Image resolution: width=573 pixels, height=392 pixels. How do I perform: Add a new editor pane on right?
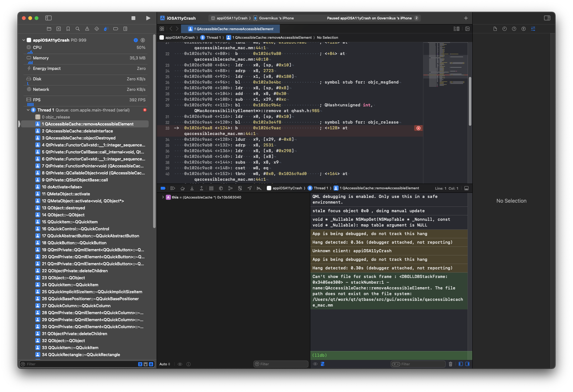click(x=467, y=29)
